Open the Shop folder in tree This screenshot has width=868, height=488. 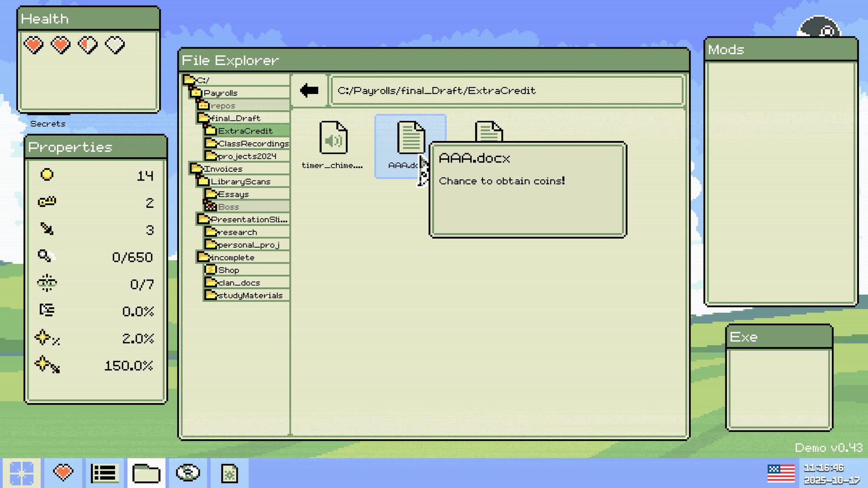(x=228, y=270)
